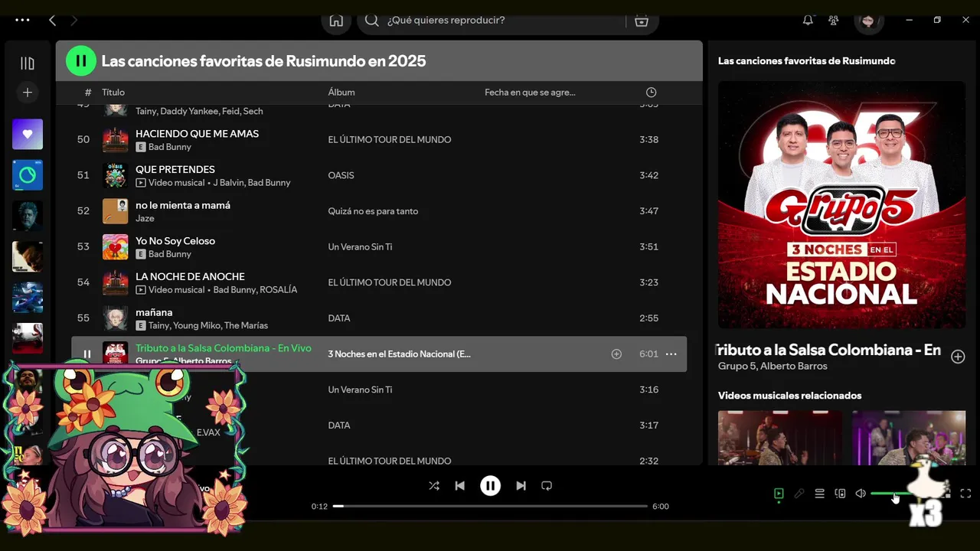This screenshot has height=551, width=980.
Task: Open the second related music video thumbnail
Action: 909,438
